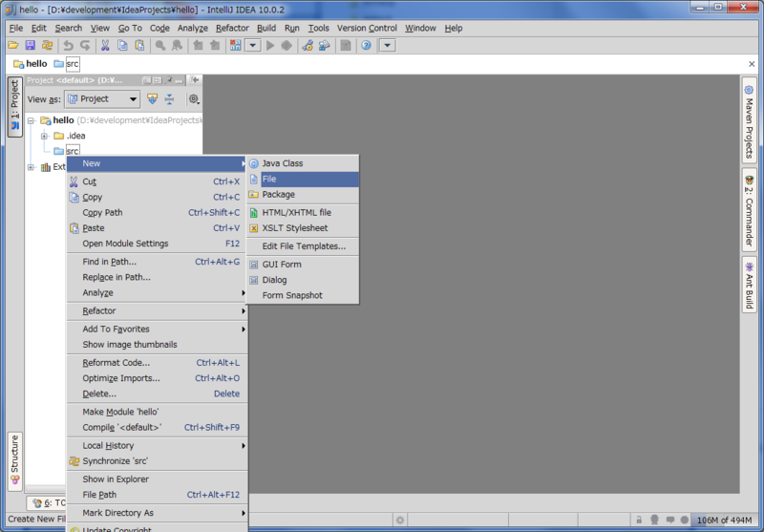Choose File from New submenu
The width and height of the screenshot is (764, 532).
303,179
